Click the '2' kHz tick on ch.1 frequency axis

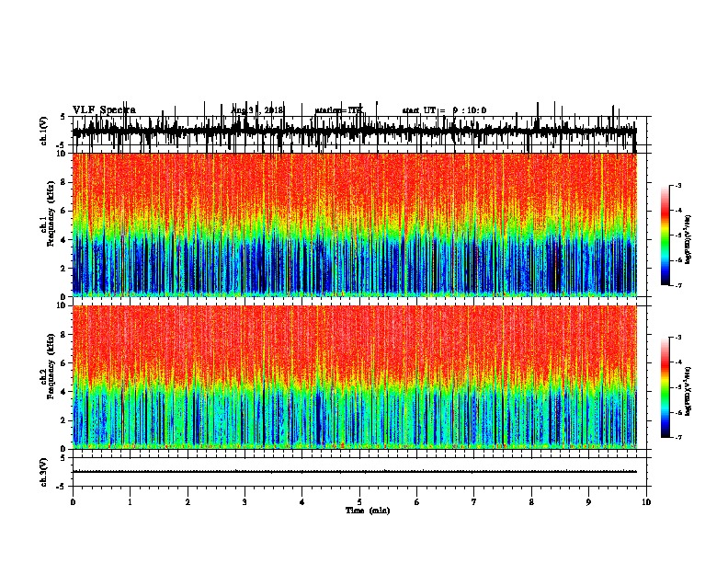click(x=63, y=269)
